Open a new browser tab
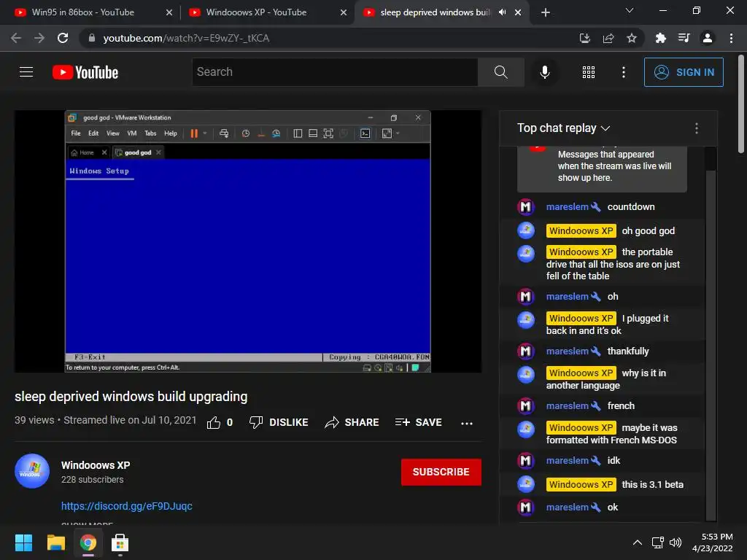Viewport: 747px width, 560px height. 546,12
